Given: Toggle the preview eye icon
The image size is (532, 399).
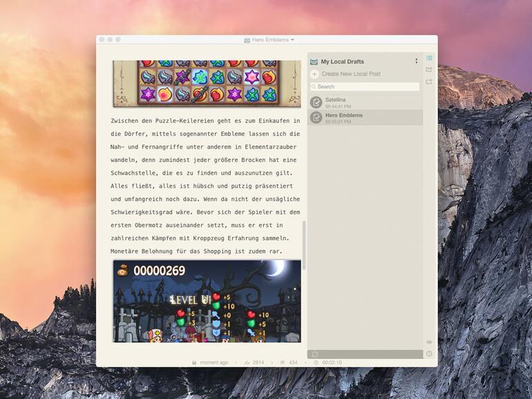Looking at the screenshot, I should pyautogui.click(x=429, y=342).
